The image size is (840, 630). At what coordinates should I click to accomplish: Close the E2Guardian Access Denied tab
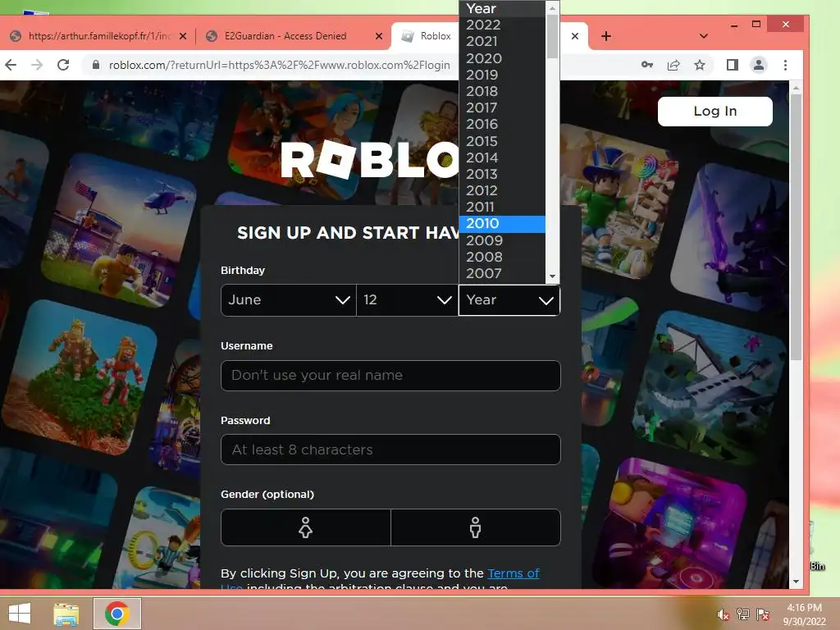click(379, 36)
